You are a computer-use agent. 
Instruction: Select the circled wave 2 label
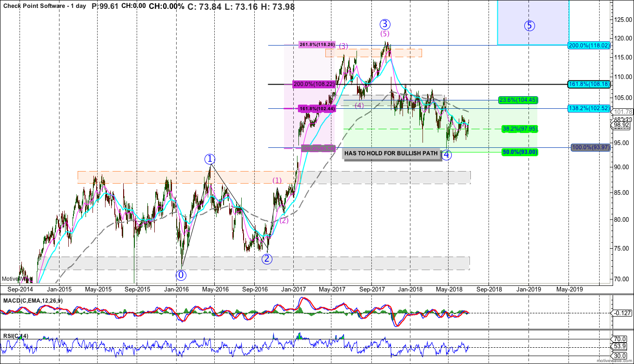point(267,259)
